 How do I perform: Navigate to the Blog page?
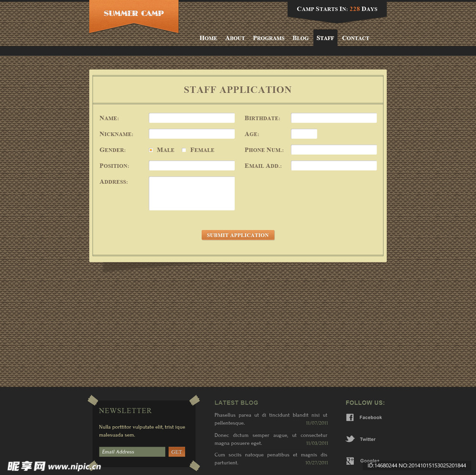(301, 38)
